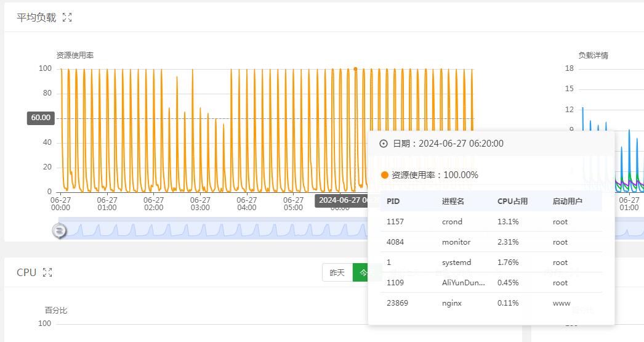
Task: Click the clock icon beside 日期 in the tooltip
Action: point(383,144)
